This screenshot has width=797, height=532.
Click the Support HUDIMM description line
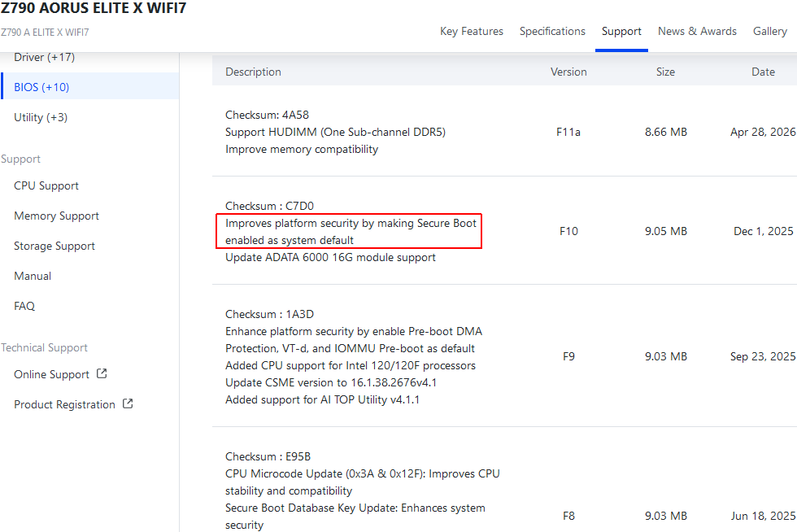(335, 133)
